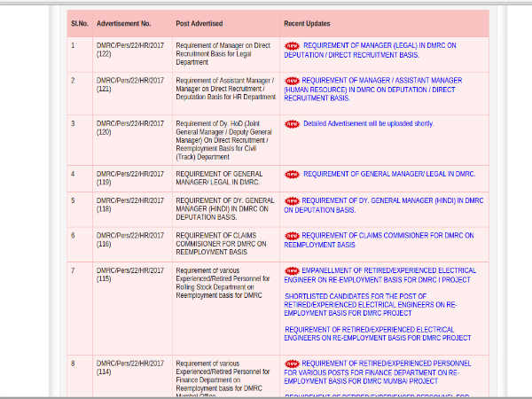Select advertisement number DMRC/Pers/22/HR/2017 (120)
Image resolution: width=532 pixels, height=399 pixels.
(130, 128)
